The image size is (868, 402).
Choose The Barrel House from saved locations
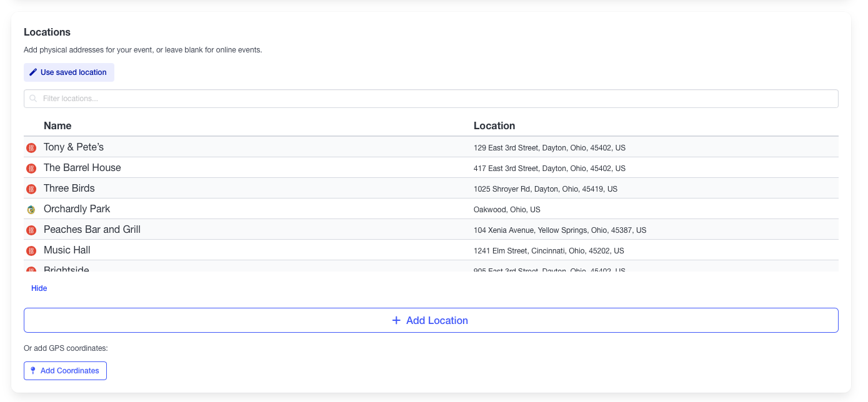coord(82,168)
